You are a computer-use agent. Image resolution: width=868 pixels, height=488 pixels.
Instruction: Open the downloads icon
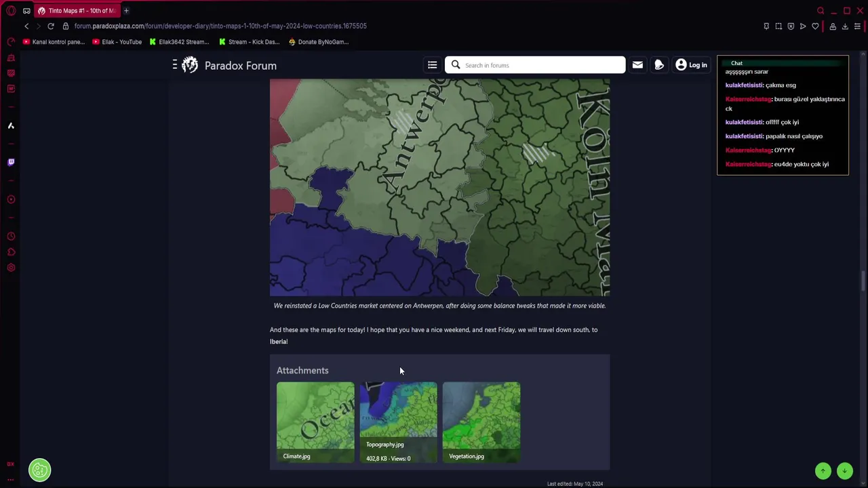[x=845, y=26]
